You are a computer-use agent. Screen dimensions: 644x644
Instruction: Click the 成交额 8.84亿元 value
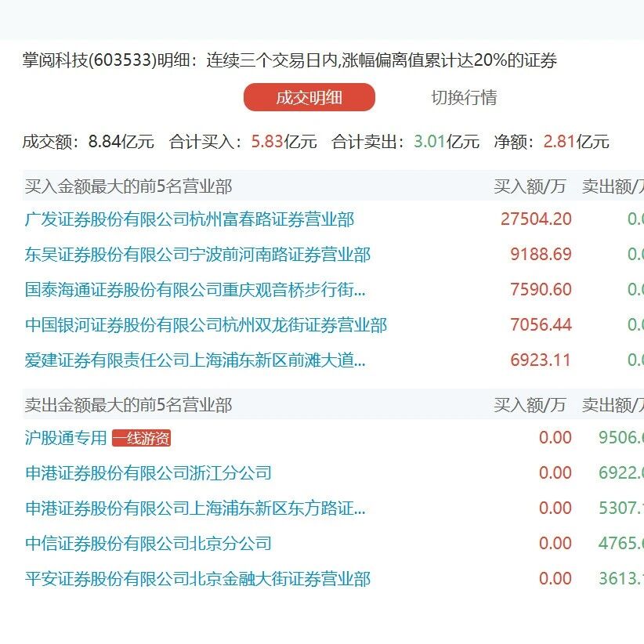121,142
